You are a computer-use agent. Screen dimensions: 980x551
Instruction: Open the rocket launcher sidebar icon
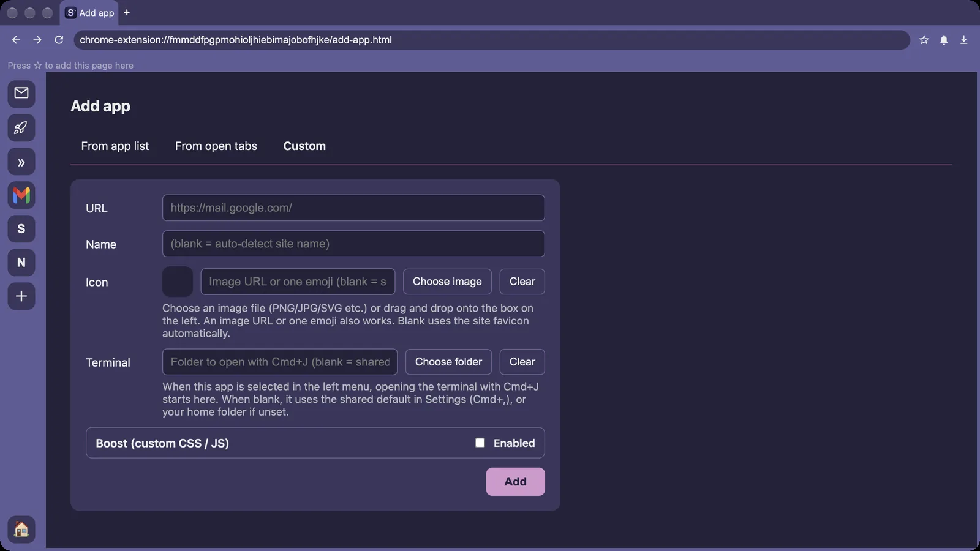click(x=21, y=128)
